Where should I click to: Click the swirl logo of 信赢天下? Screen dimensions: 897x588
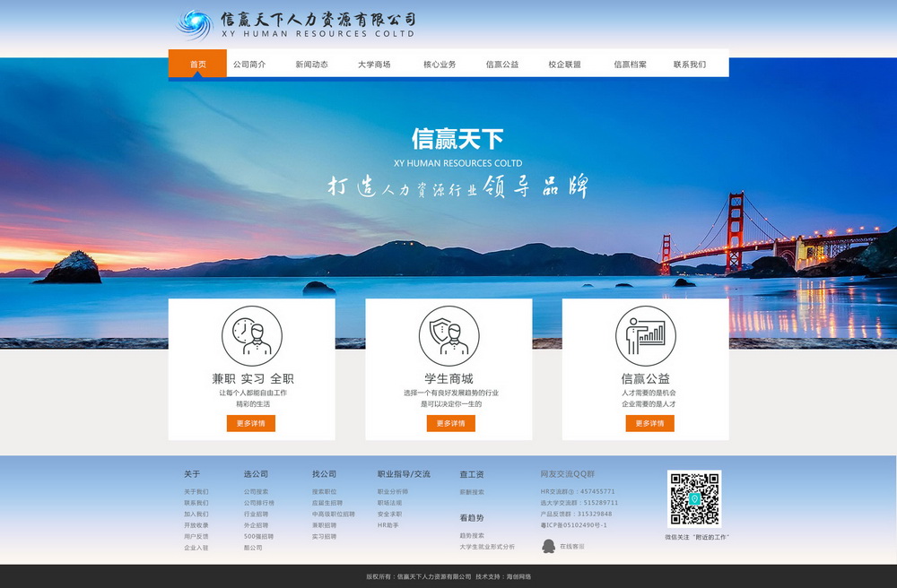pos(194,24)
